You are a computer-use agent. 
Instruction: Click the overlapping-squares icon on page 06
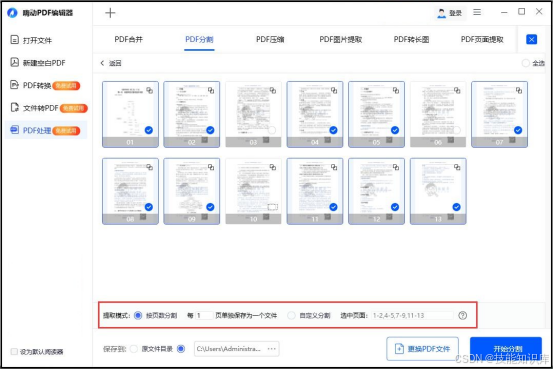tap(457, 90)
